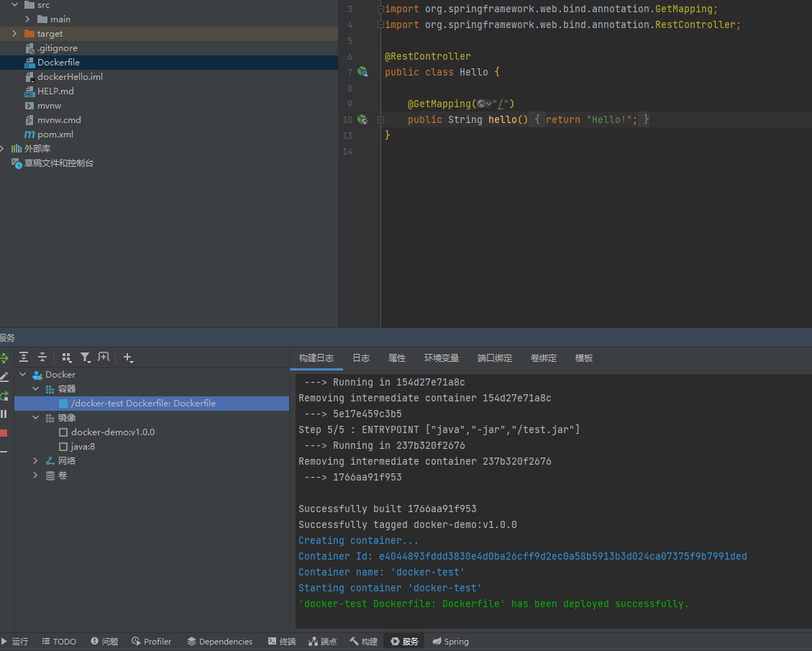Image resolution: width=812 pixels, height=651 pixels.
Task: Click the docker-demo:v1.0.0 image box icon
Action: (63, 432)
